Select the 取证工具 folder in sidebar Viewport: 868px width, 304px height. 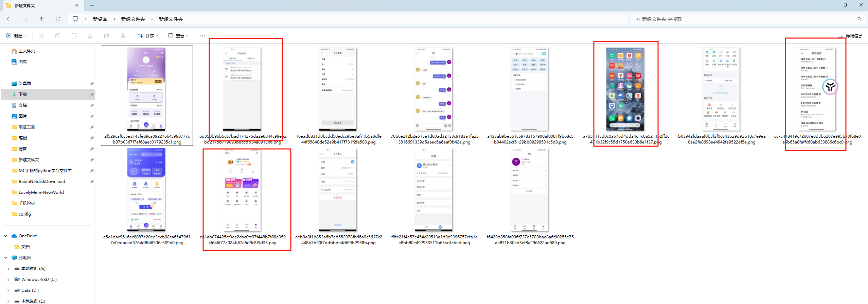(27, 127)
